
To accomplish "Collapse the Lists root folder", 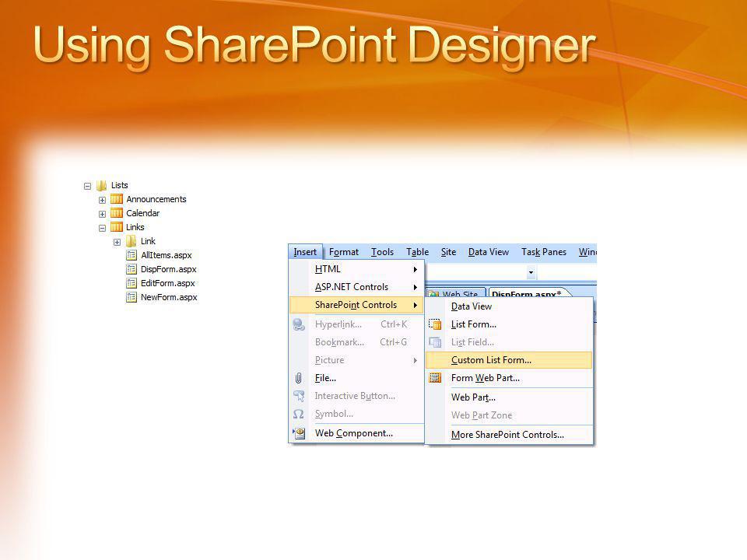I will tap(87, 186).
